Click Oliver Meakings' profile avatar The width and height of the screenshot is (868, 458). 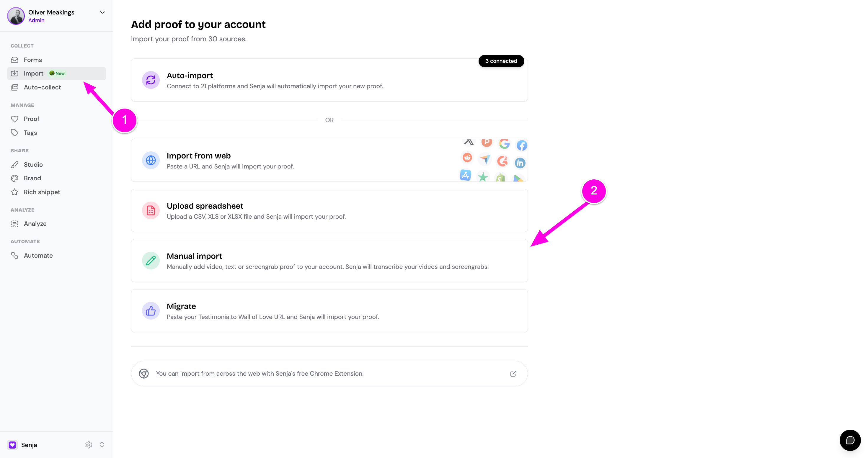coord(16,16)
